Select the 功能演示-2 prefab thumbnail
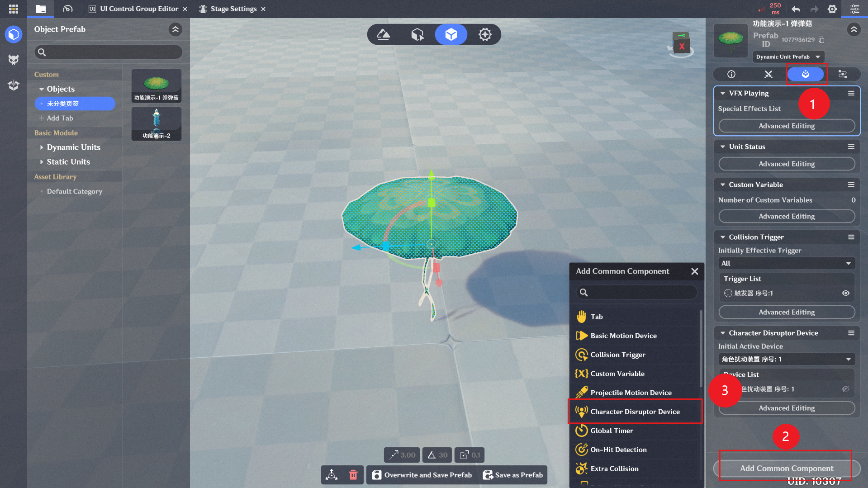 coord(157,123)
